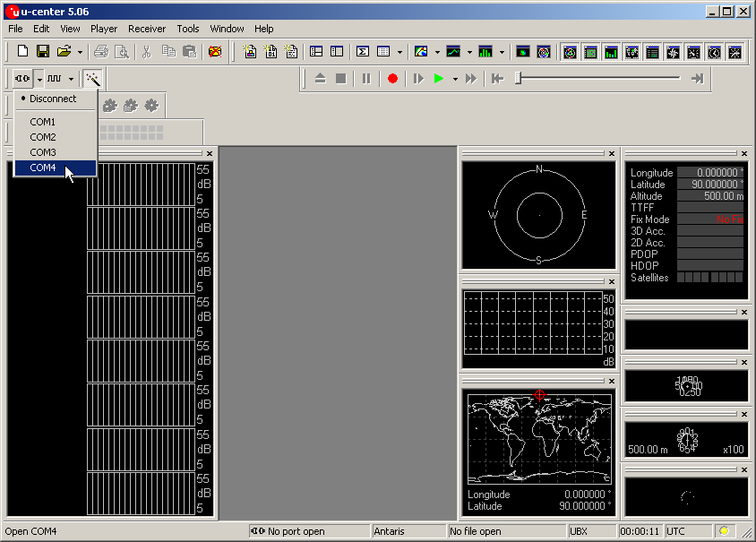Viewport: 756px width, 542px height.
Task: Expand the Play button dropdown arrow
Action: coord(455,79)
